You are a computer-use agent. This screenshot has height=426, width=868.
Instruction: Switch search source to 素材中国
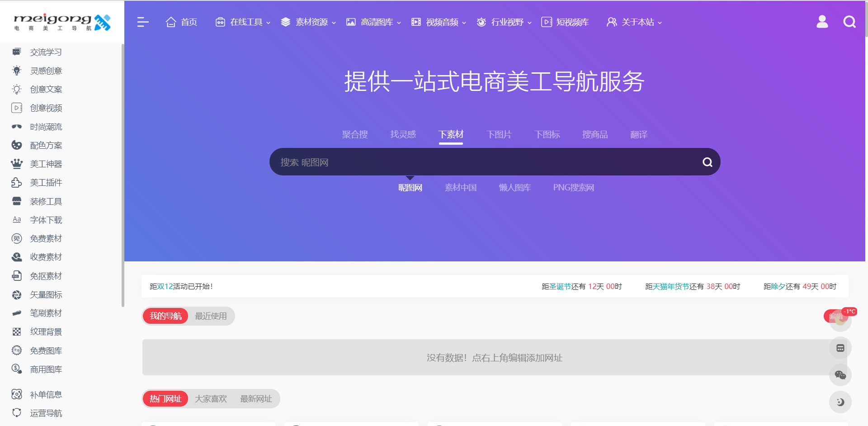point(460,187)
